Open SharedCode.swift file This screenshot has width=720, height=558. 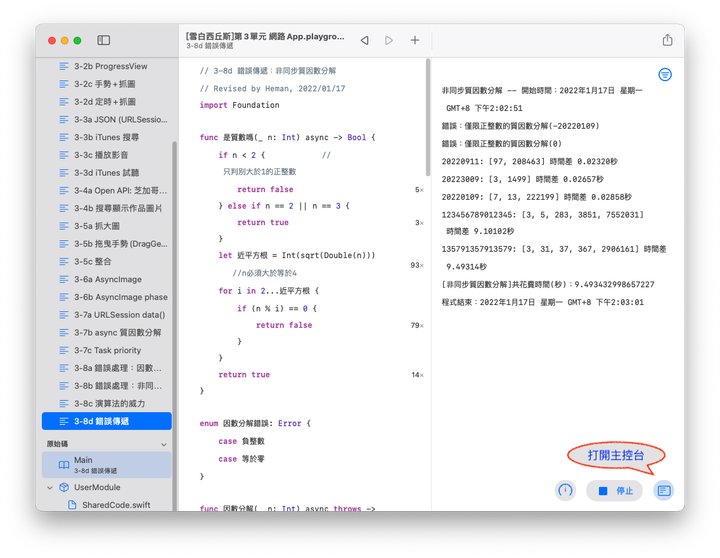point(109,505)
